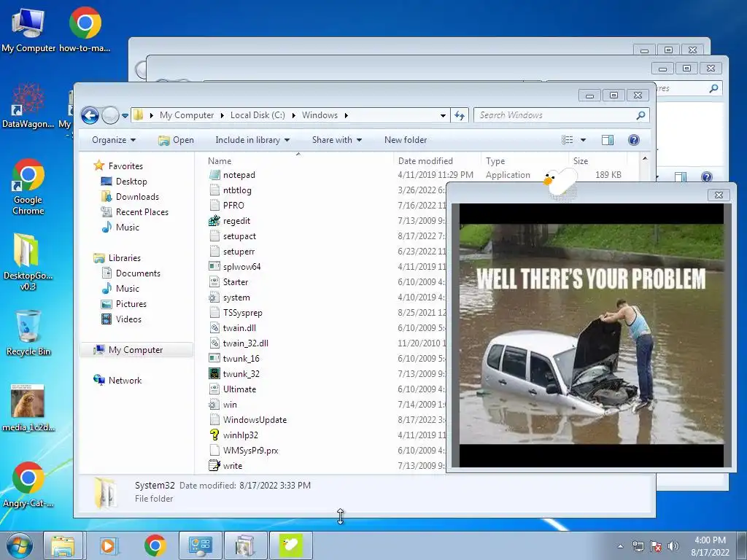The image size is (747, 560).
Task: Expand arrow after Windows in the breadcrumb
Action: click(346, 115)
